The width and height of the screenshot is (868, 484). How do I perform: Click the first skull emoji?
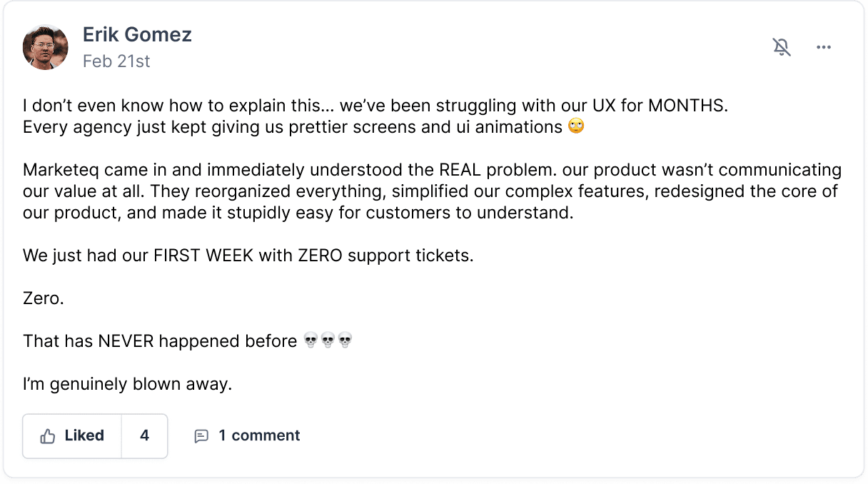(311, 341)
